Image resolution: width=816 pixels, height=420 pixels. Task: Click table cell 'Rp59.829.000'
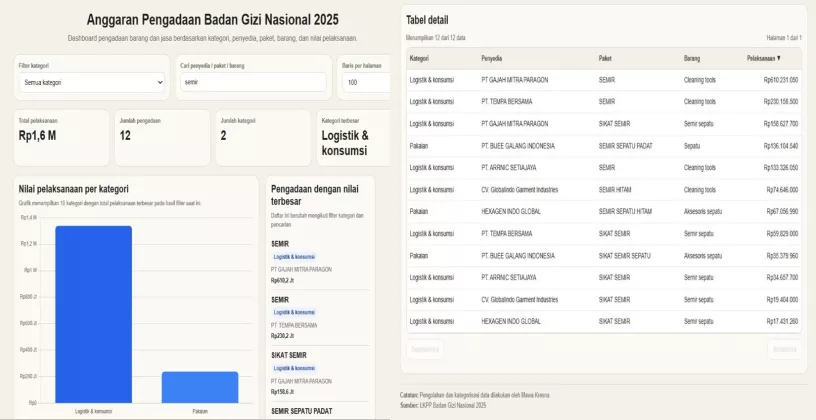point(782,234)
